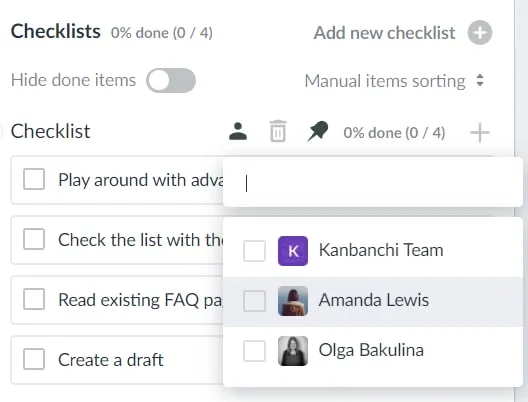Select the Olga Bakulina checkbox
This screenshot has height=402, width=528.
(x=254, y=350)
